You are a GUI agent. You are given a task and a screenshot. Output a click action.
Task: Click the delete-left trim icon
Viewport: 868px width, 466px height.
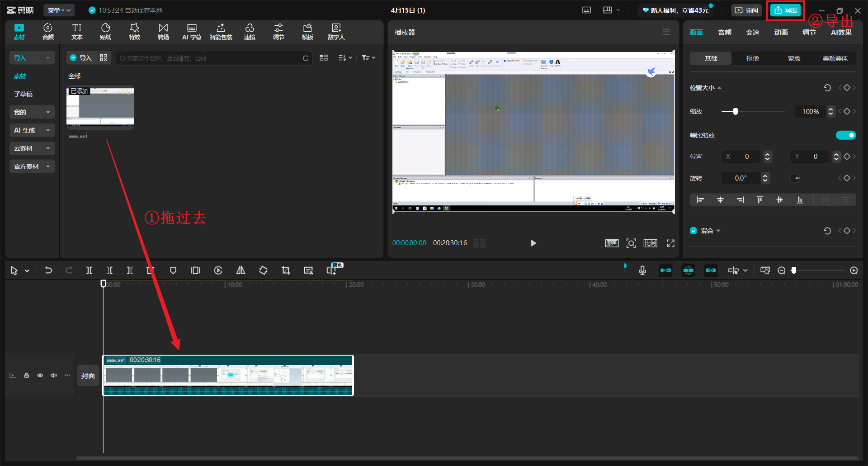pos(109,270)
